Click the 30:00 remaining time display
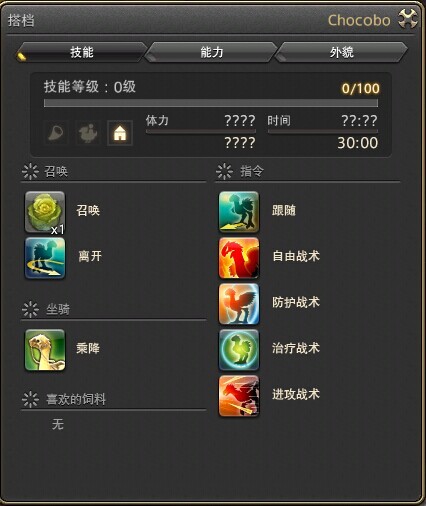 click(x=358, y=143)
